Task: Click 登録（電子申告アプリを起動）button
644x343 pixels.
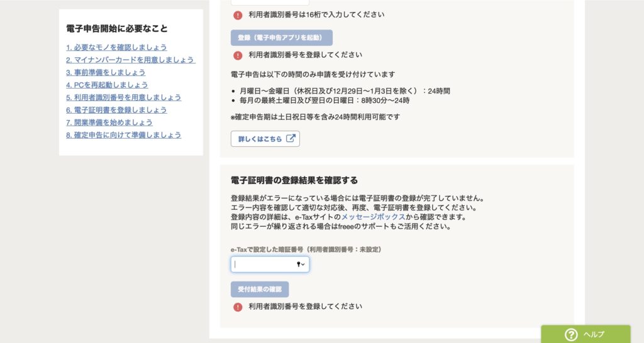Action: [x=282, y=38]
